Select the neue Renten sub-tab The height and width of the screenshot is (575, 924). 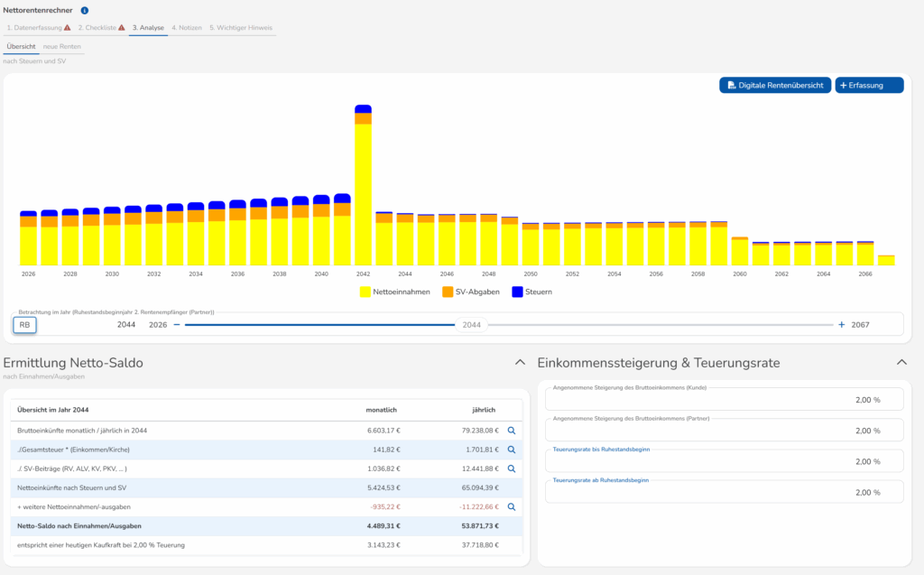(x=62, y=46)
